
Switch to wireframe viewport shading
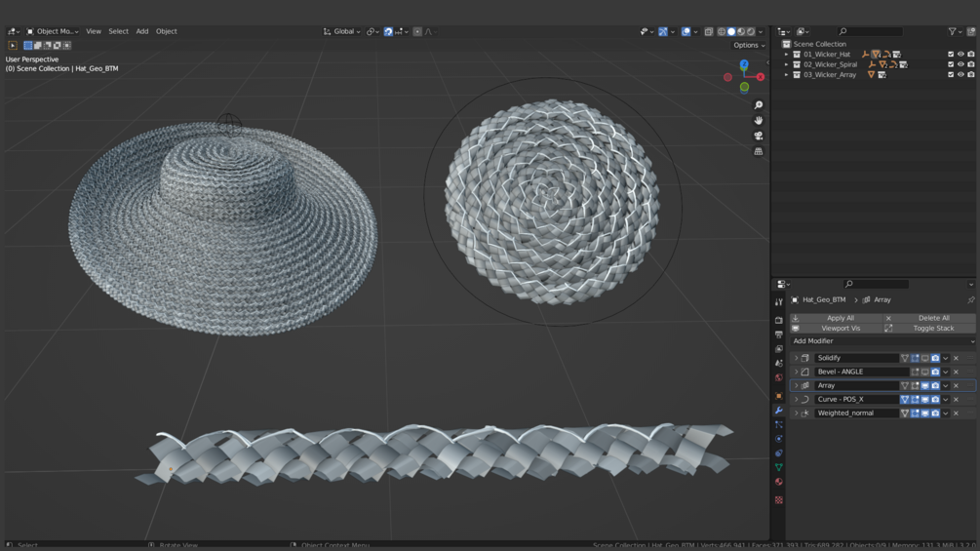click(x=722, y=31)
